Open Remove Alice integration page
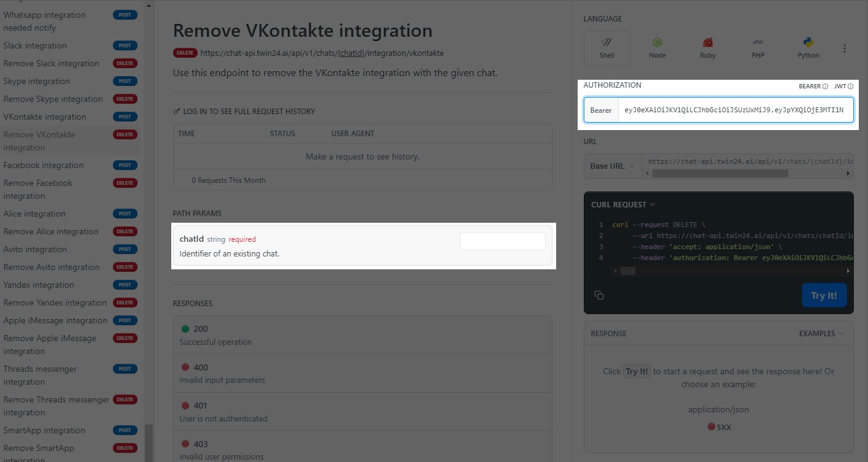The height and width of the screenshot is (462, 868). (71, 231)
